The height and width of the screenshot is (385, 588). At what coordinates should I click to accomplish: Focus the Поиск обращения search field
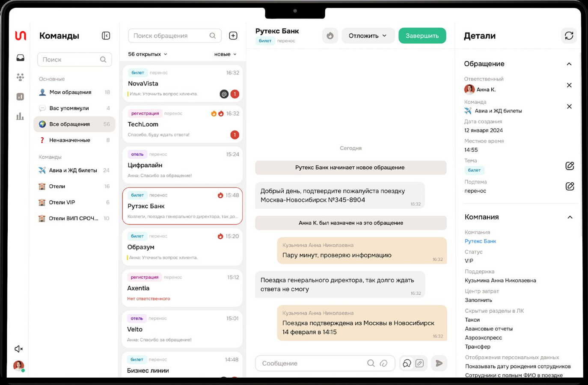[175, 36]
